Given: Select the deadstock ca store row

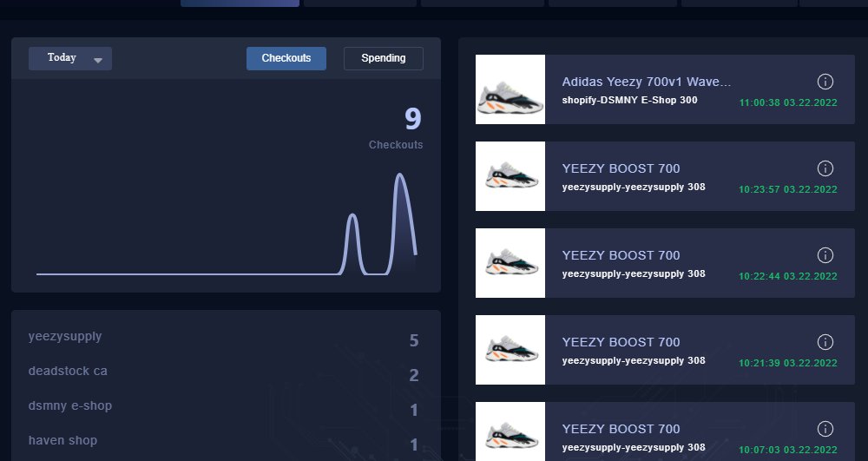Looking at the screenshot, I should click(x=224, y=372).
